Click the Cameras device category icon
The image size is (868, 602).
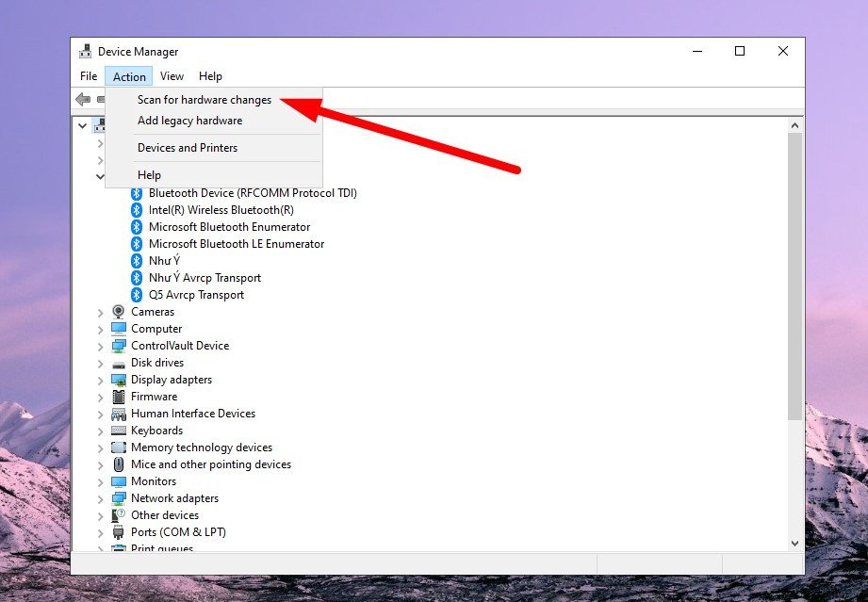tap(119, 312)
